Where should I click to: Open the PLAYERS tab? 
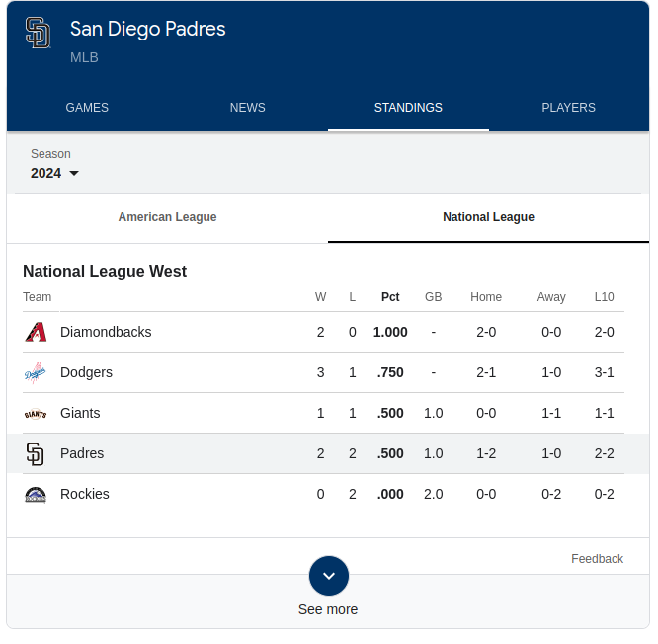[568, 108]
